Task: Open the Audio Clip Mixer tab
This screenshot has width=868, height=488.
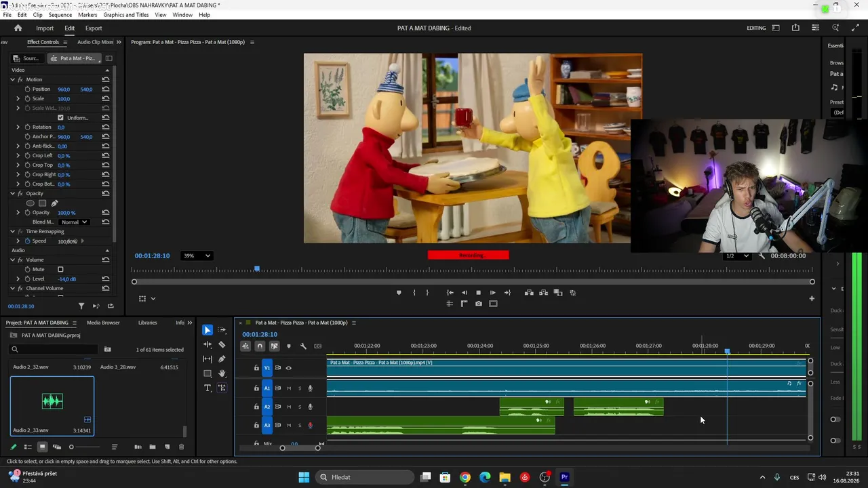Action: 95,42
